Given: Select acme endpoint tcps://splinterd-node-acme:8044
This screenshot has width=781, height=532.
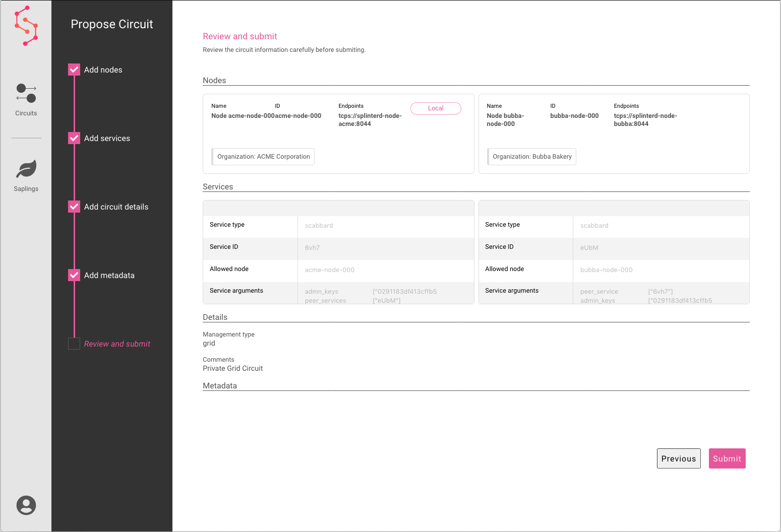Looking at the screenshot, I should [x=370, y=120].
